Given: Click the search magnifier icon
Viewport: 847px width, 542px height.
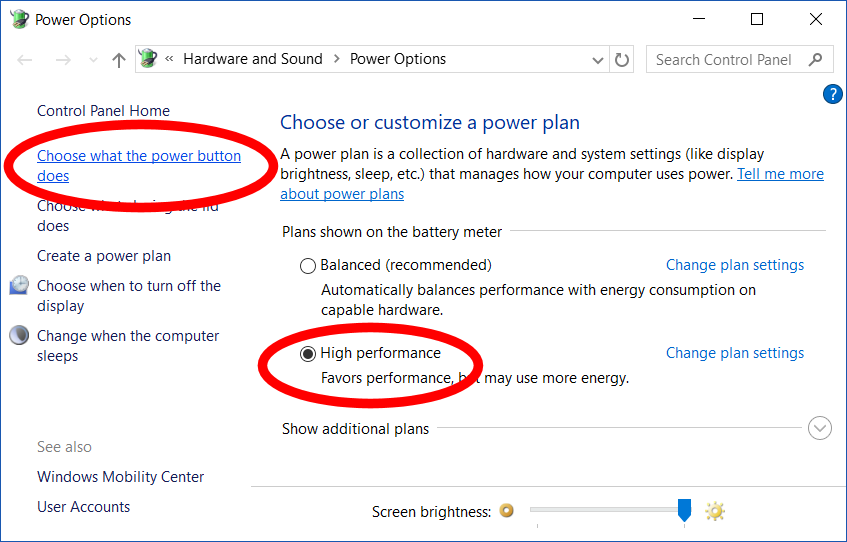Looking at the screenshot, I should click(816, 60).
